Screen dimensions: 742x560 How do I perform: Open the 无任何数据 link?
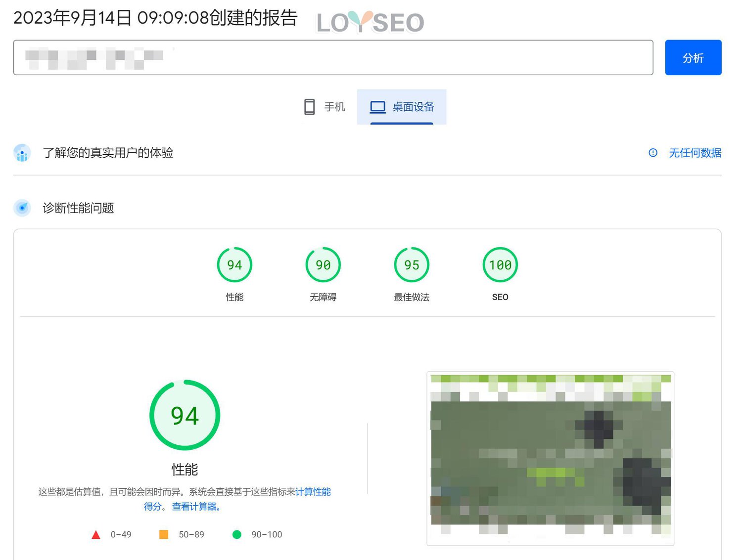click(695, 153)
